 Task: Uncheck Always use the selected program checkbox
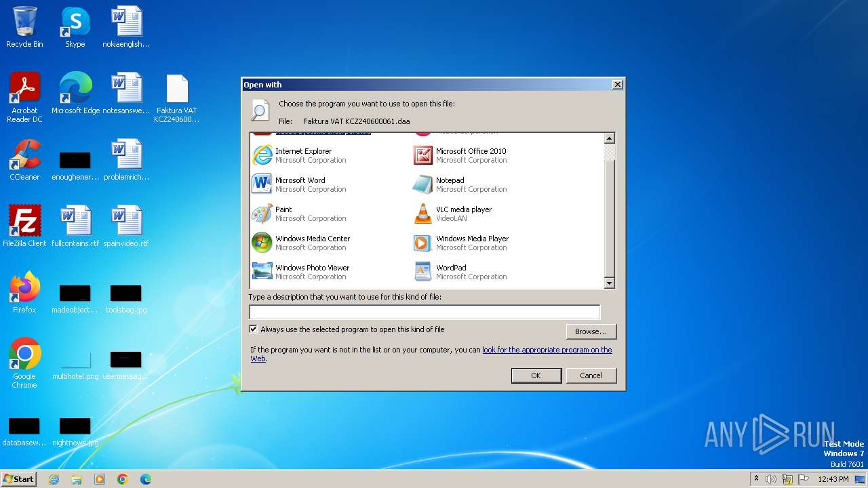[254, 329]
